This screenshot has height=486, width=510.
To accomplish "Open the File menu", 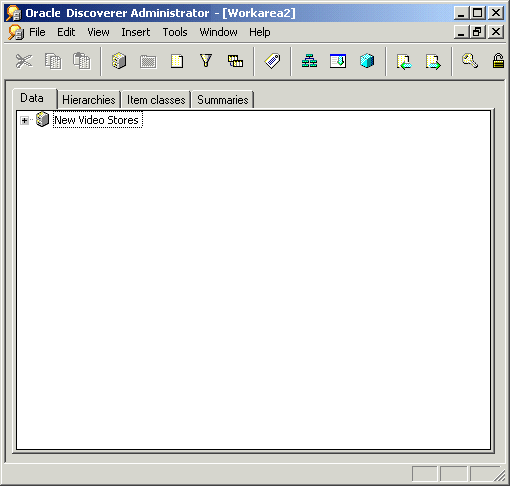I will (x=37, y=32).
